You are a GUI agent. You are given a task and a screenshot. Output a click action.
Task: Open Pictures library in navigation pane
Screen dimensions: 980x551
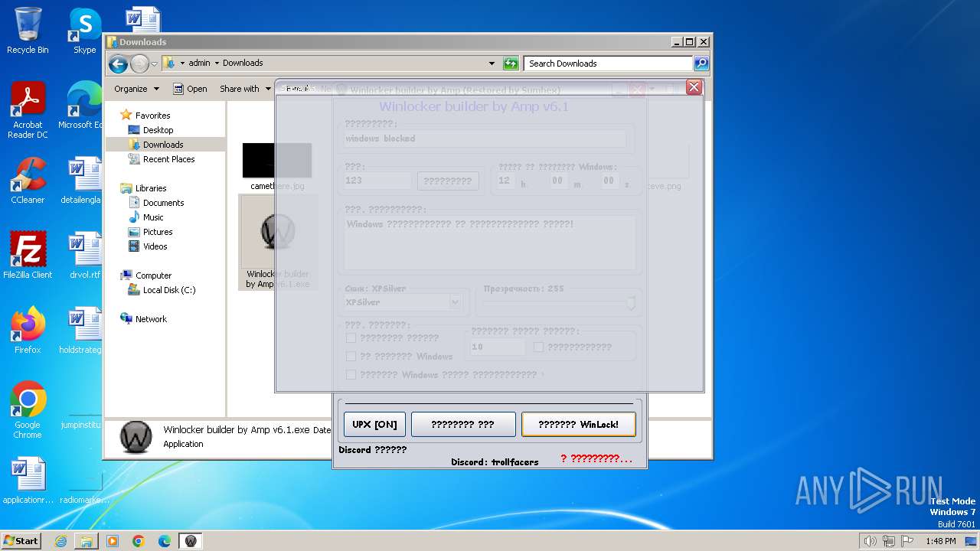click(x=158, y=232)
